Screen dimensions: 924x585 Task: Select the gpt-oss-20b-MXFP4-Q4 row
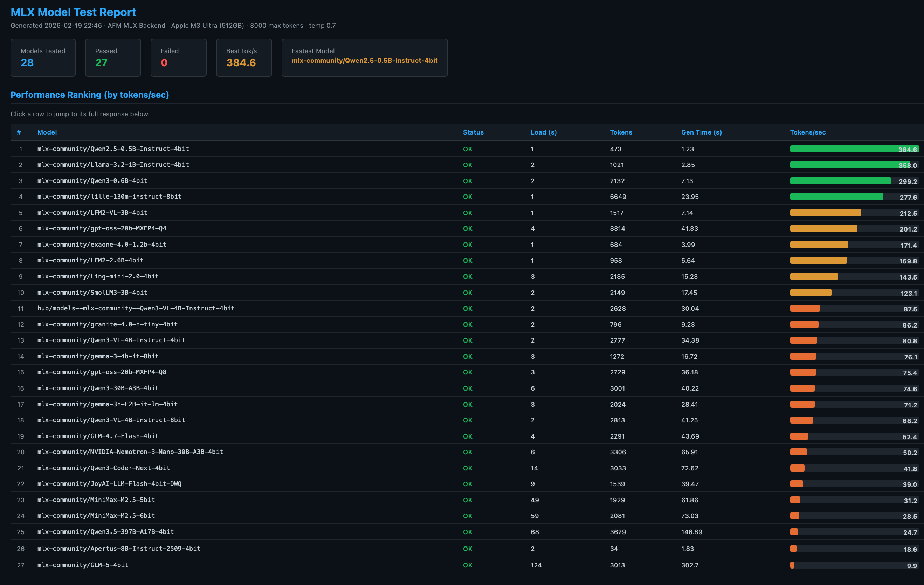(x=230, y=228)
